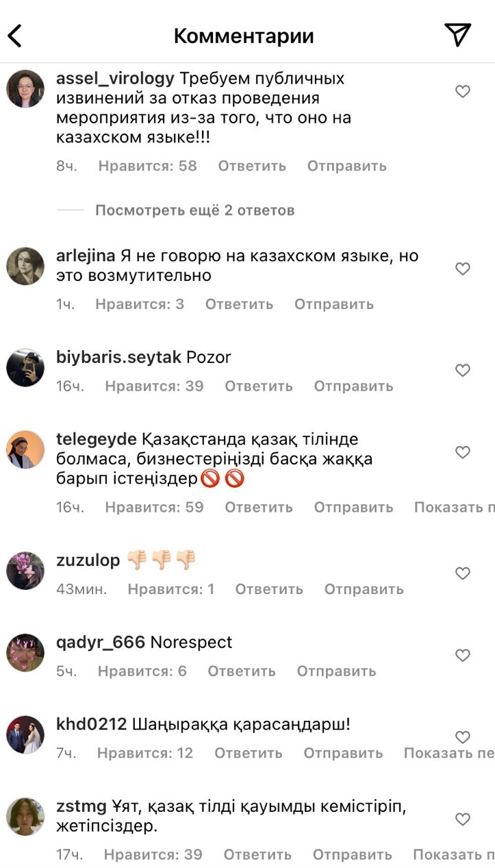Open the share paper-plane icon

point(457,35)
